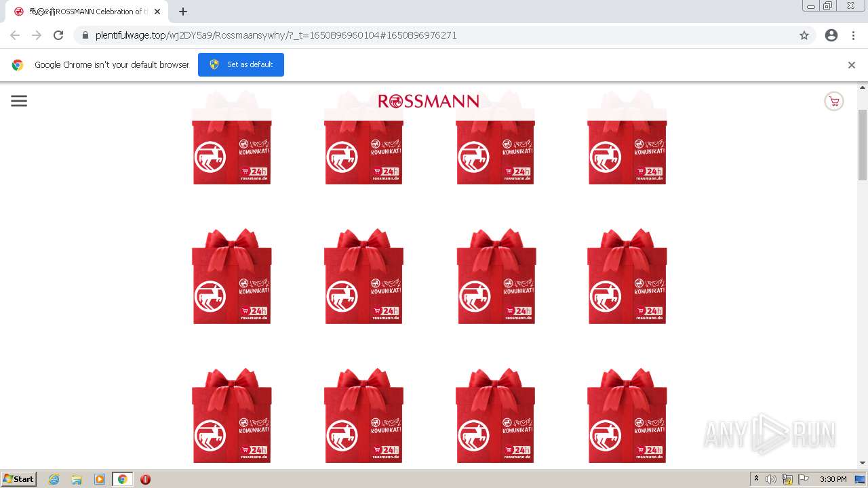The height and width of the screenshot is (488, 868).
Task: Restore down the Chrome window
Action: point(828,6)
